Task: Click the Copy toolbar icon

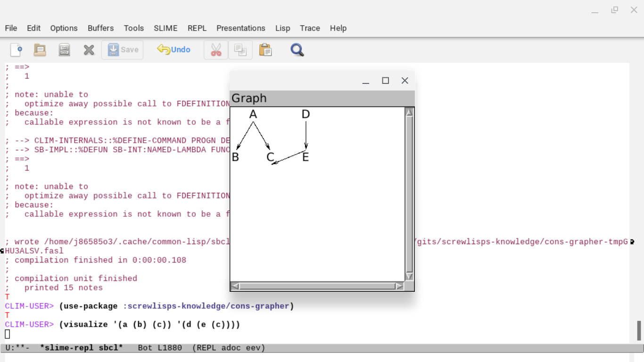Action: tap(240, 50)
